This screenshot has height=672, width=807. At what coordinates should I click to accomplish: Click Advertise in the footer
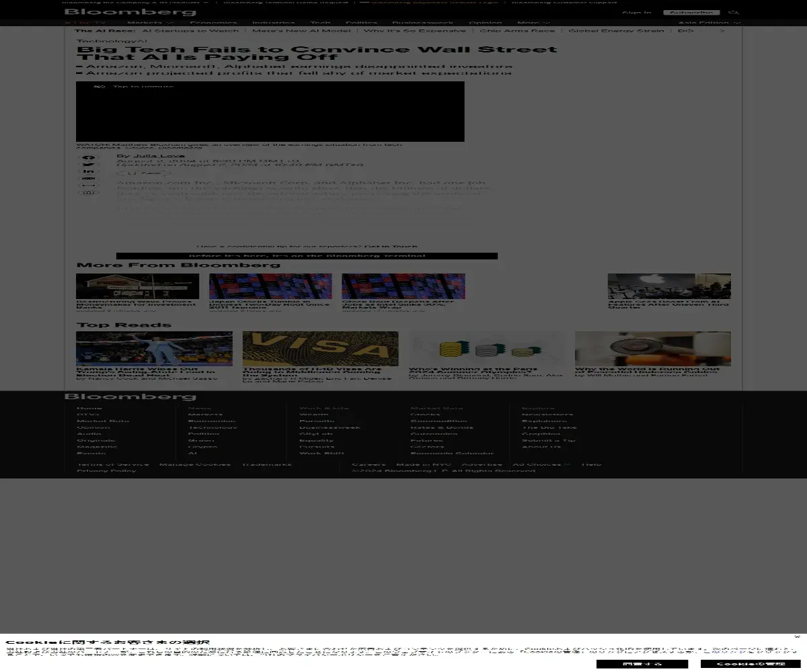[482, 464]
